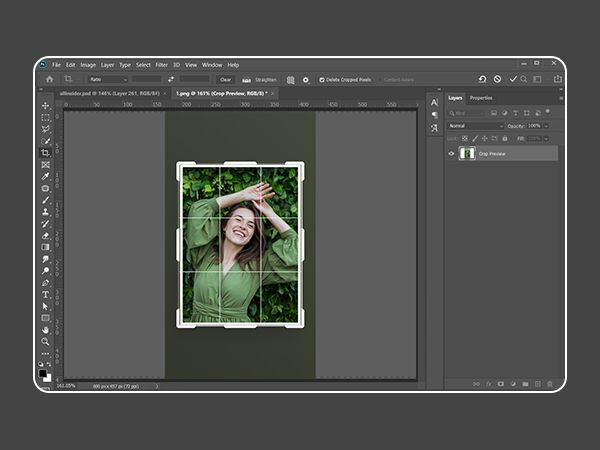Select the Quick Selection tool

(x=46, y=141)
